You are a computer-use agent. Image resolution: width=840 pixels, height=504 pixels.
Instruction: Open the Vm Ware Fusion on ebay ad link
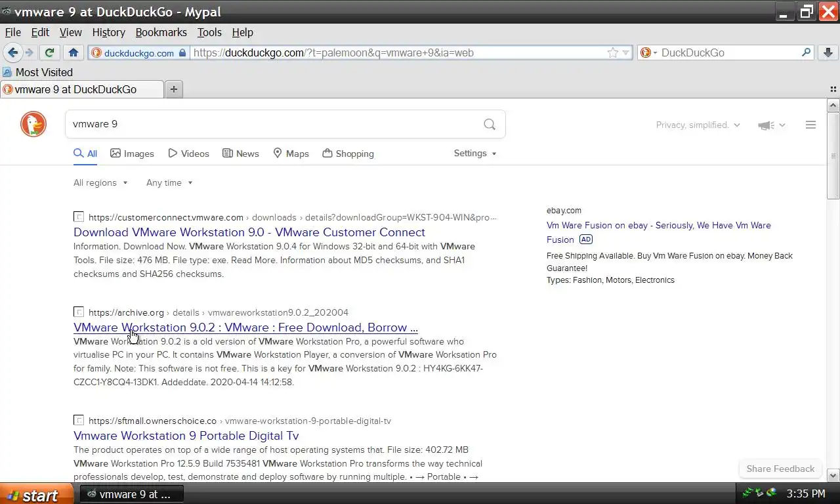[659, 232]
